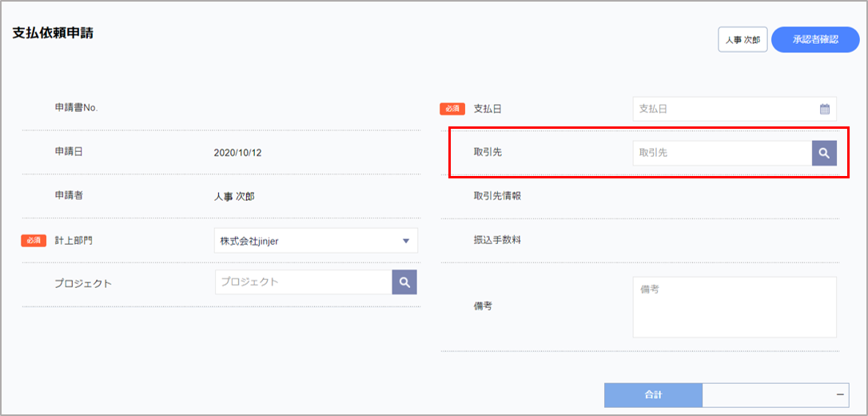Collapse the 合計 row with minus icon
This screenshot has width=868, height=416.
tap(841, 395)
